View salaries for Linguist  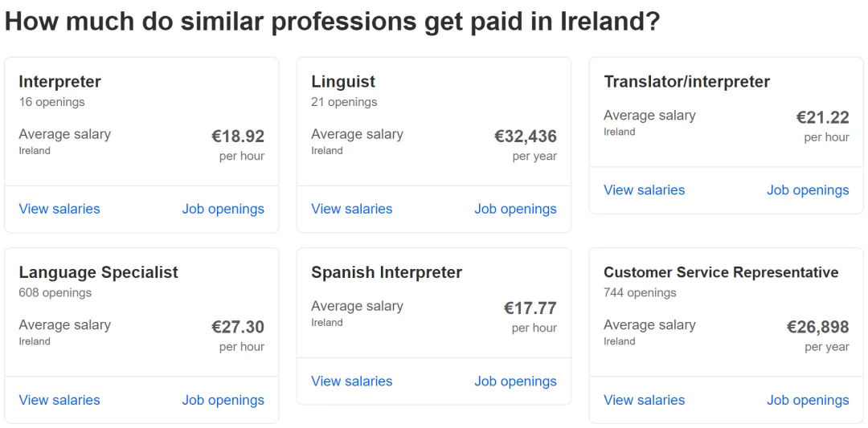(352, 209)
